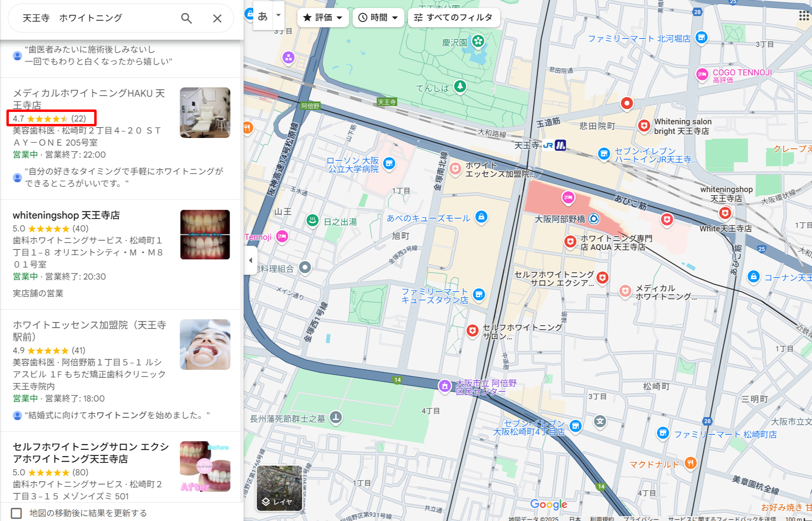Viewport: 812px width, 521px height.
Task: Click Whitening salon bright 天王寺店 pin
Action: point(644,126)
